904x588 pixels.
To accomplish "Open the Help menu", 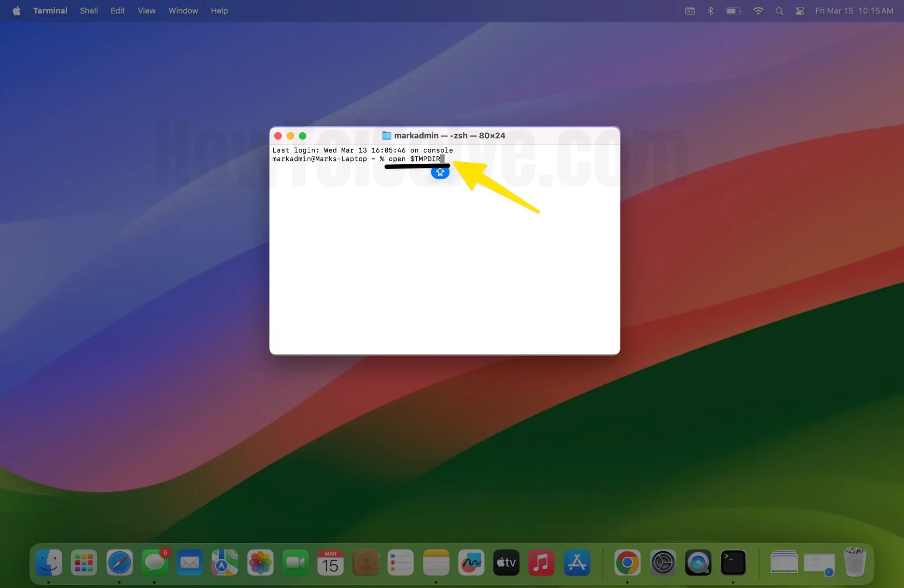I will (219, 11).
